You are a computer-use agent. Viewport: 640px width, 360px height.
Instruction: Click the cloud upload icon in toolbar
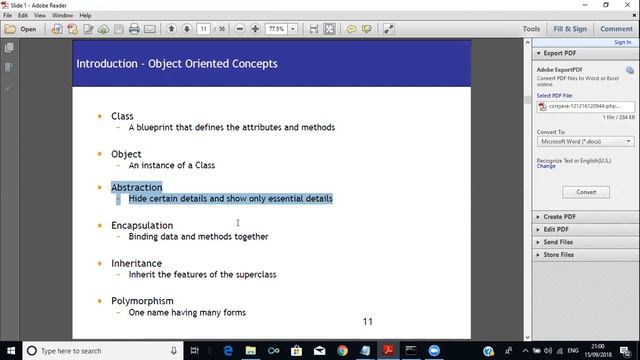103,29
